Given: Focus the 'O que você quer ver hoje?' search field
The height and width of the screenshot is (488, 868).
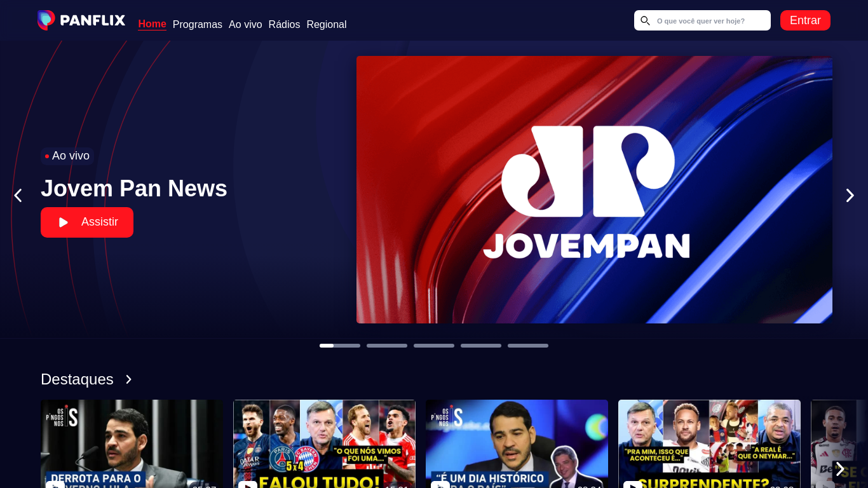Looking at the screenshot, I should tap(702, 20).
